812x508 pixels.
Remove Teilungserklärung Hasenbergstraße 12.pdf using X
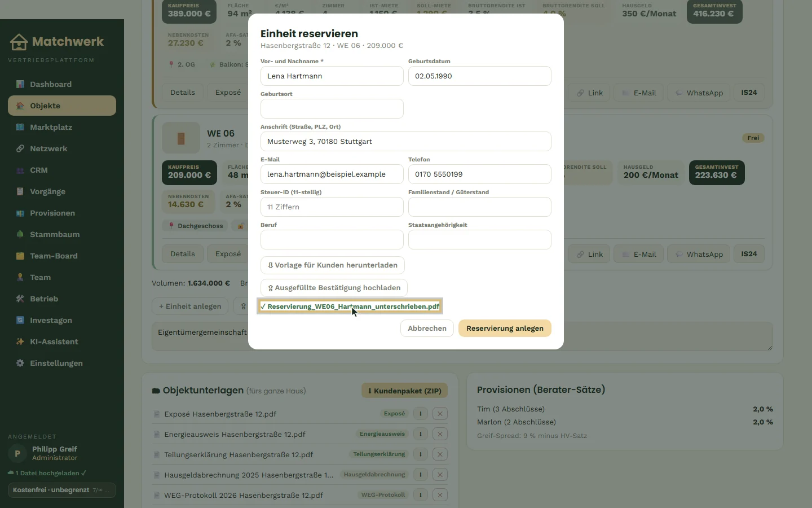coord(440,454)
